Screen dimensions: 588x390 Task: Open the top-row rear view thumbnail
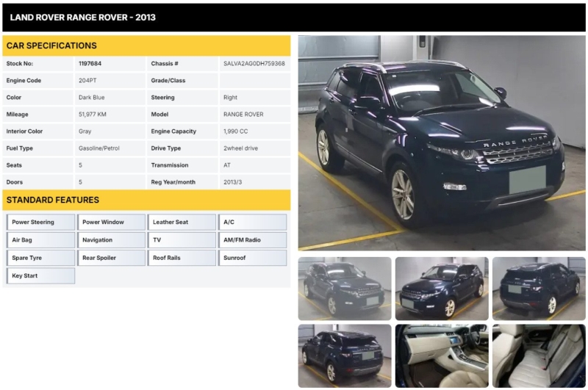coord(539,288)
